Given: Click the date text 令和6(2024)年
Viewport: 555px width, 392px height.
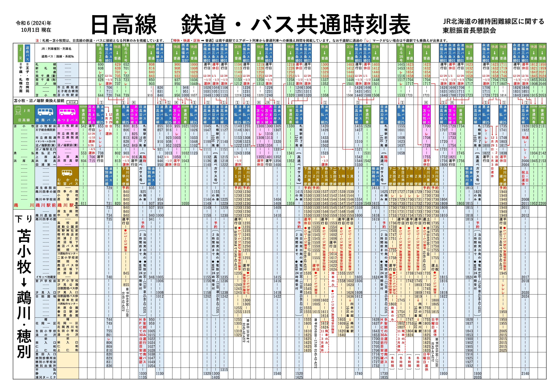Looking at the screenshot, I should [34, 23].
